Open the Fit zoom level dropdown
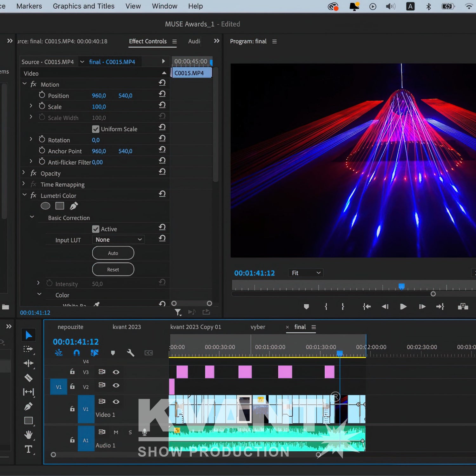 pos(306,273)
